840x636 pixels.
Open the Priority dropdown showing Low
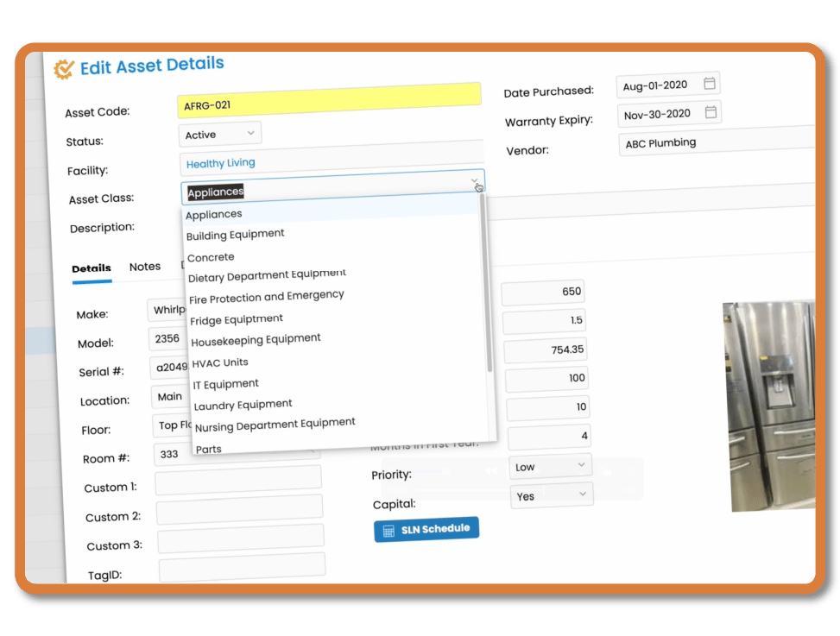pos(550,466)
